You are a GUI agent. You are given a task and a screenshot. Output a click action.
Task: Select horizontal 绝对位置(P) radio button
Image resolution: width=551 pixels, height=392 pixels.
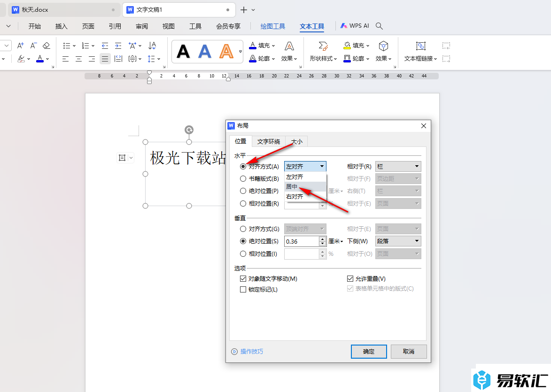(x=243, y=191)
